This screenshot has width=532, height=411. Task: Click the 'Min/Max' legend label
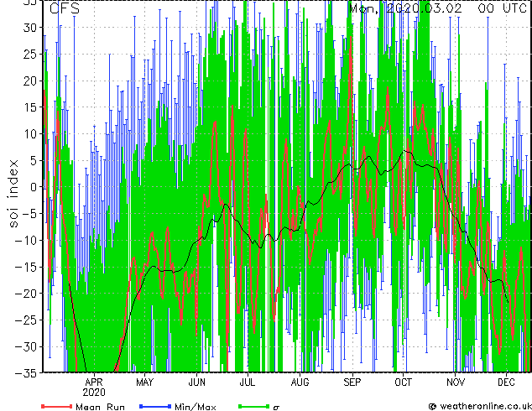(x=195, y=407)
